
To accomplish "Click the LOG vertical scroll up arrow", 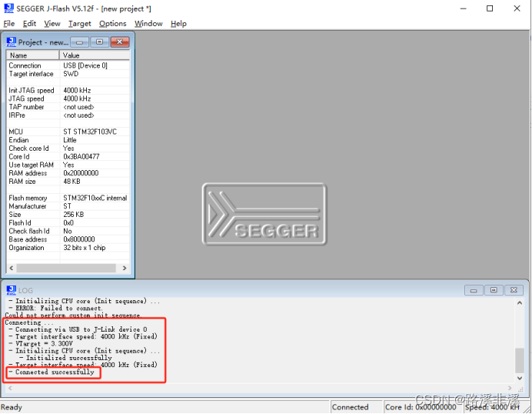I will (x=520, y=303).
